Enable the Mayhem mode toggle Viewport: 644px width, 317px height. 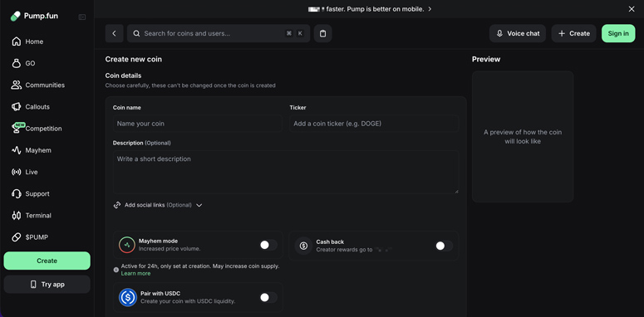268,246
